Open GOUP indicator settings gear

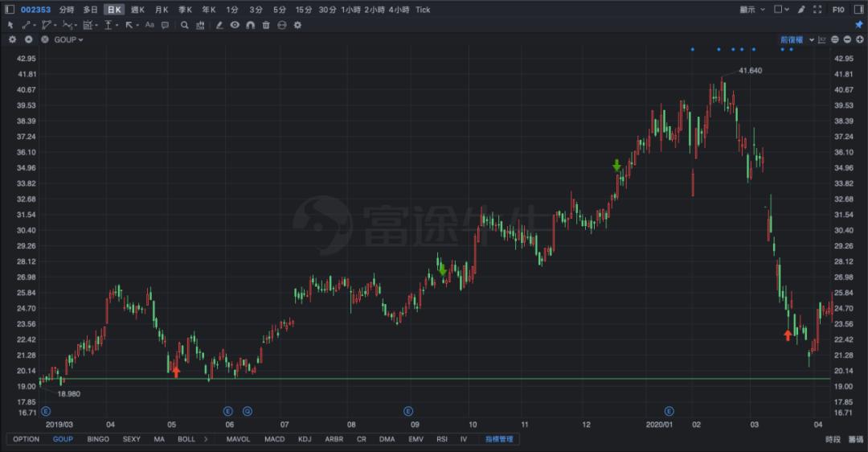pos(12,39)
